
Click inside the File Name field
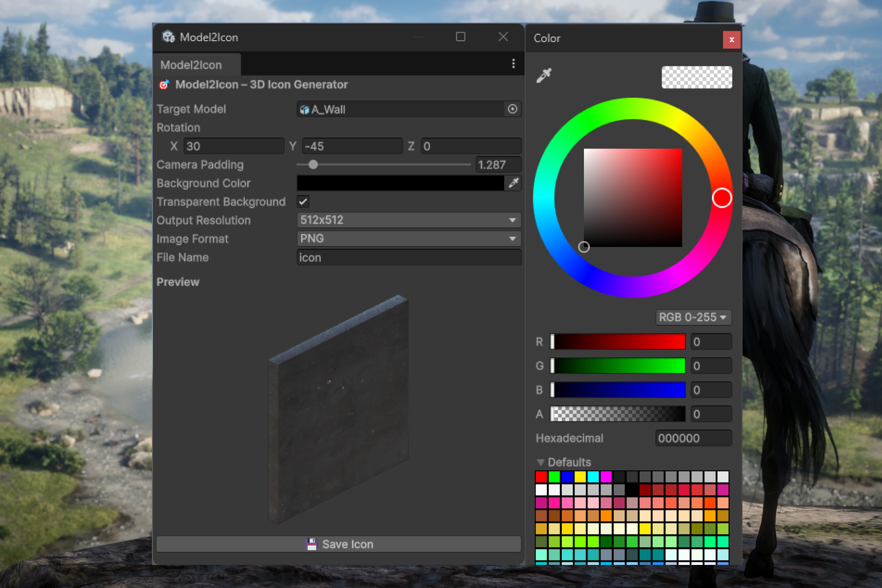407,257
